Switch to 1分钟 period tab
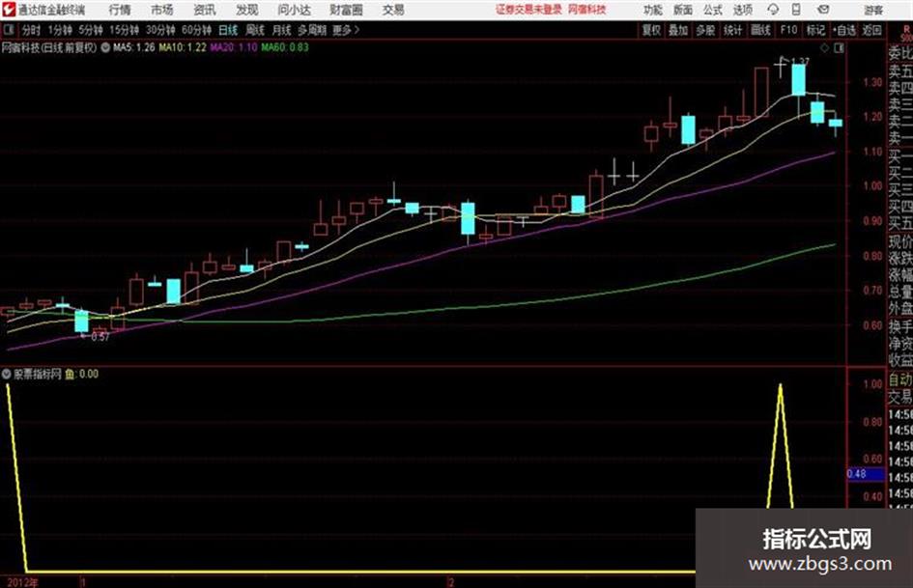 click(x=60, y=30)
